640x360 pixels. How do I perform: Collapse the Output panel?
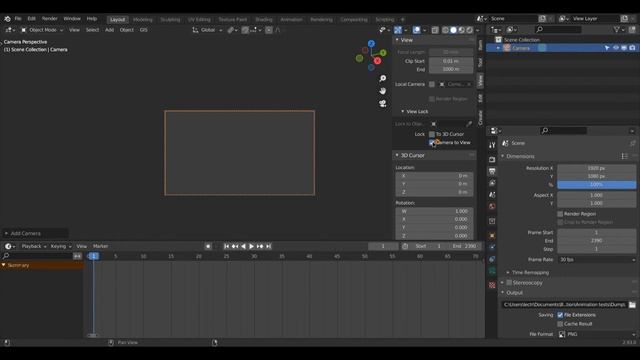(503, 293)
